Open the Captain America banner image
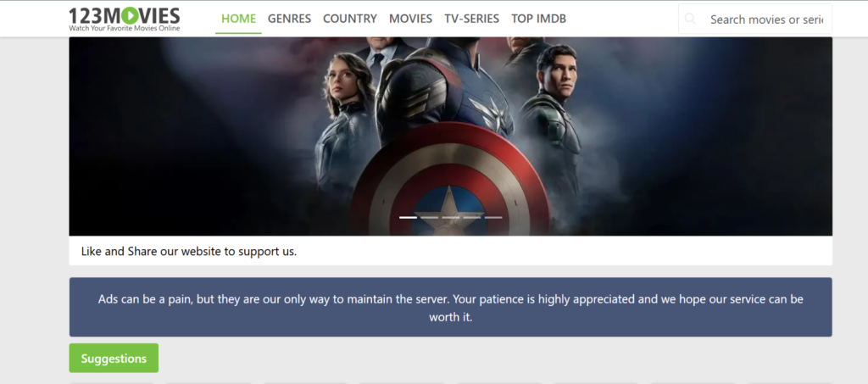Screen dimensions: 868x384 click(451, 136)
